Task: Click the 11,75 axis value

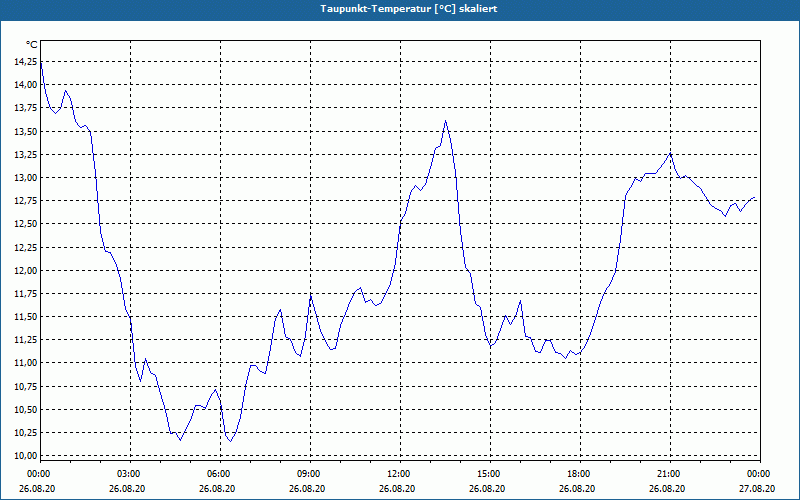Action: 26,293
